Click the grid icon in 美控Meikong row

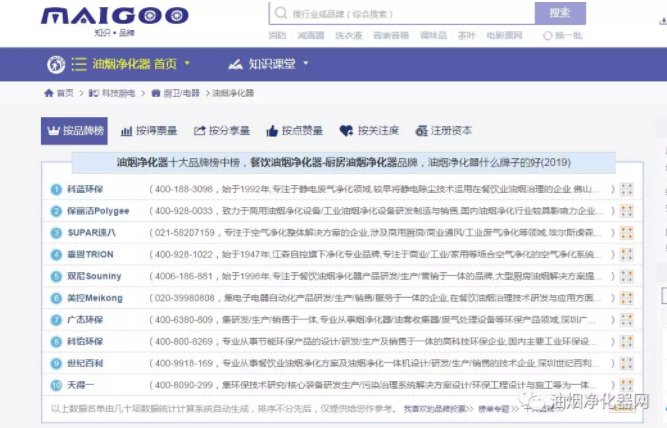[627, 298]
